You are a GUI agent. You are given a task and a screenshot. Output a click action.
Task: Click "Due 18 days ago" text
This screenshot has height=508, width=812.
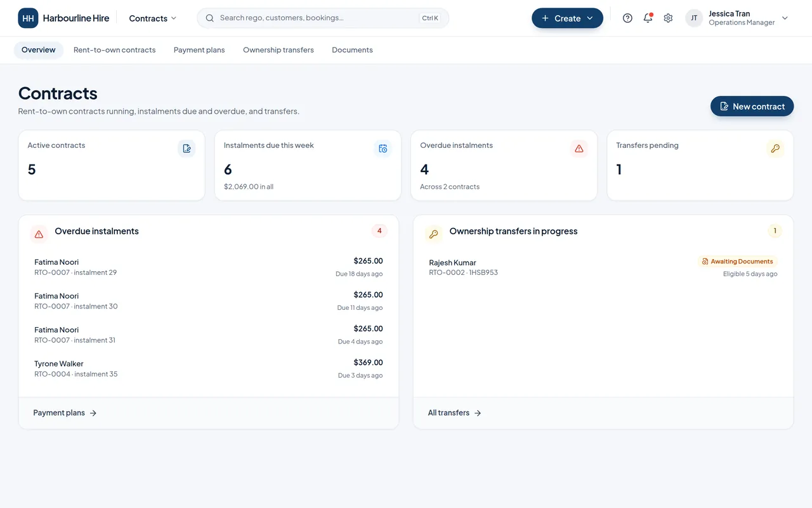[359, 274]
